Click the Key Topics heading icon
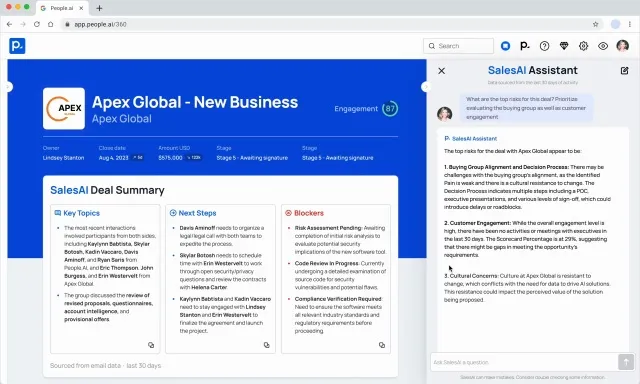This screenshot has width=640, height=384. pos(58,213)
